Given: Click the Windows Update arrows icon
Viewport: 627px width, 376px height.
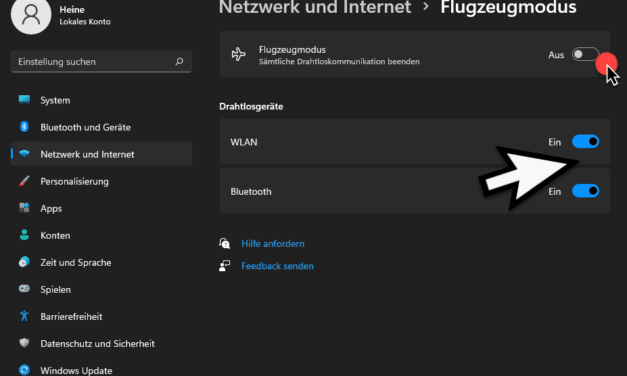Looking at the screenshot, I should [x=24, y=370].
